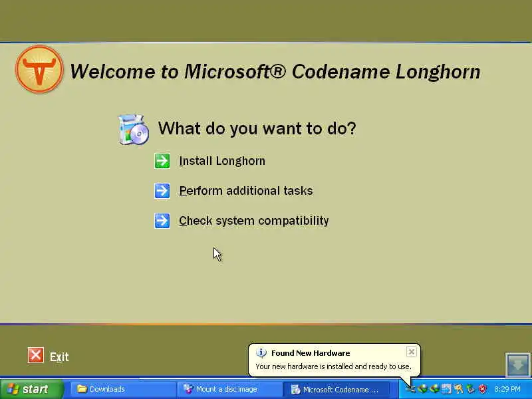
Task: Open the Perform additional tasks link
Action: (246, 191)
